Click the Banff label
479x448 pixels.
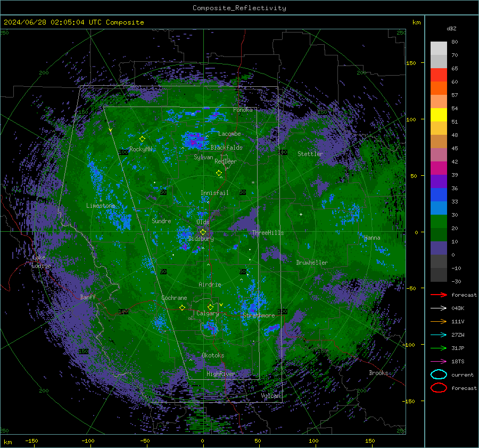(x=88, y=297)
